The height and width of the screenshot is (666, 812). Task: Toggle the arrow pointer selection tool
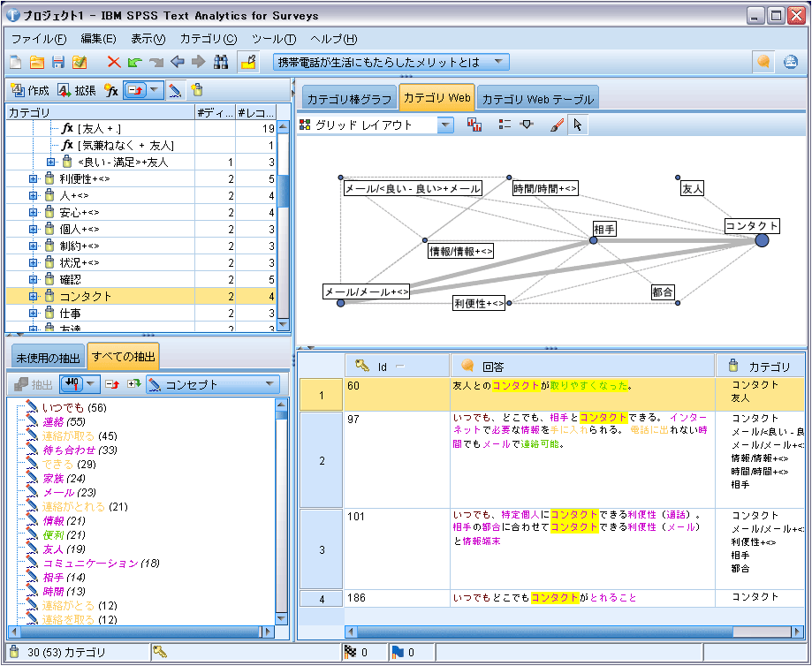577,125
